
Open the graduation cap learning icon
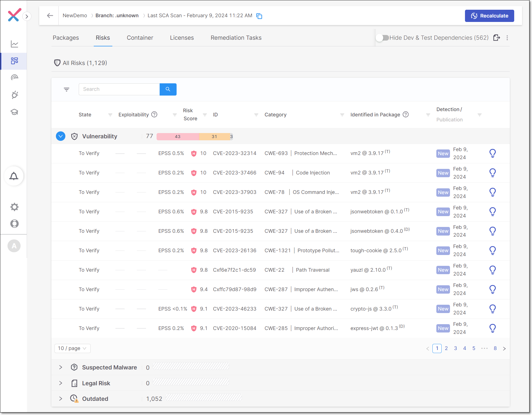coord(14,112)
